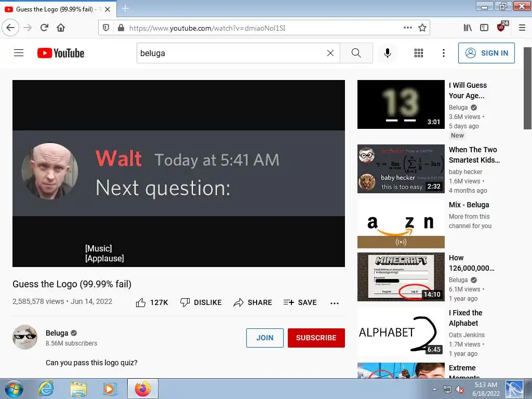The image size is (532, 399).
Task: Open the 'I Will Guess Your Age' video thumbnail
Action: (x=401, y=104)
